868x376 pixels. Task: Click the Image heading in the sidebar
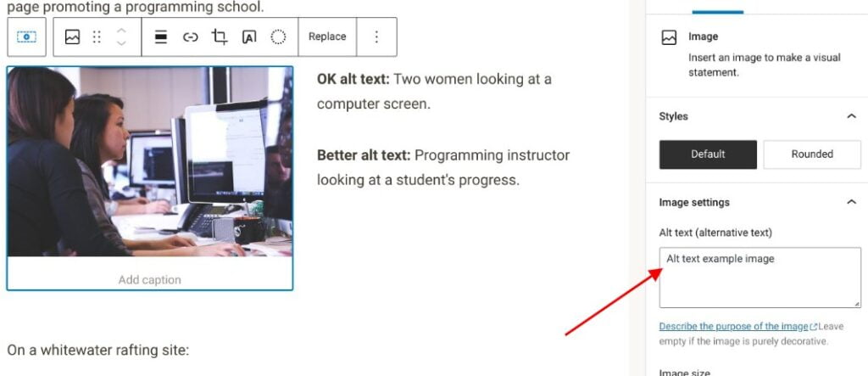tap(703, 36)
